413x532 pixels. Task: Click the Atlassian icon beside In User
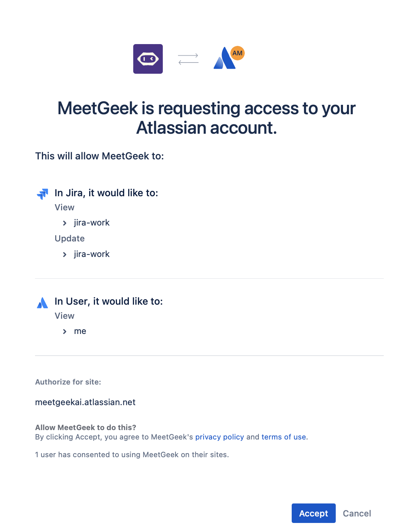43,303
